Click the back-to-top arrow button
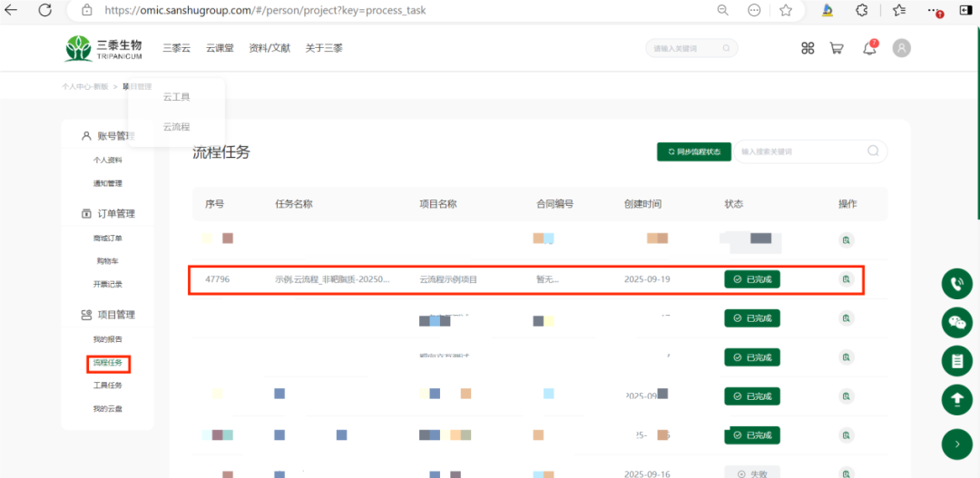 [x=956, y=399]
